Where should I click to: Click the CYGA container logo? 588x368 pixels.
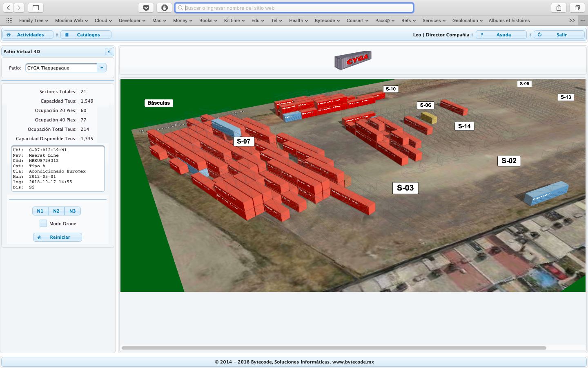point(352,61)
